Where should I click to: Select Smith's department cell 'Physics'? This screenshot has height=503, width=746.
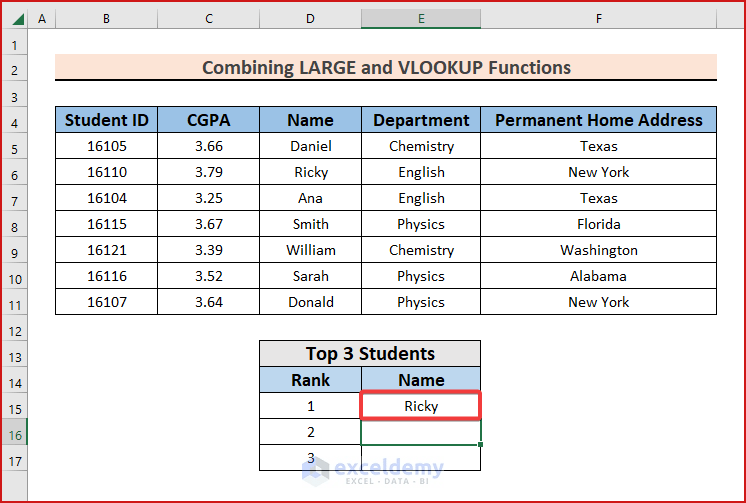click(x=421, y=224)
